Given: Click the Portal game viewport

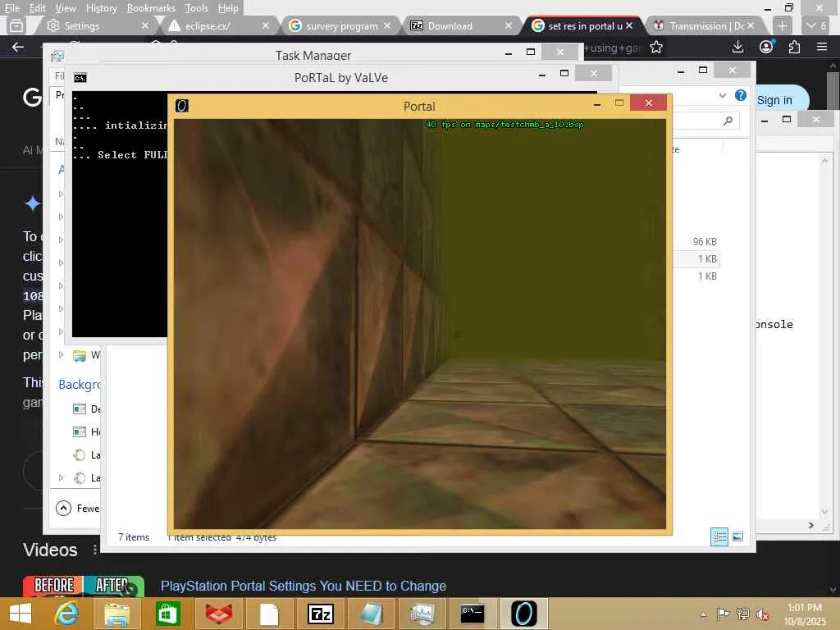Looking at the screenshot, I should click(x=419, y=324).
